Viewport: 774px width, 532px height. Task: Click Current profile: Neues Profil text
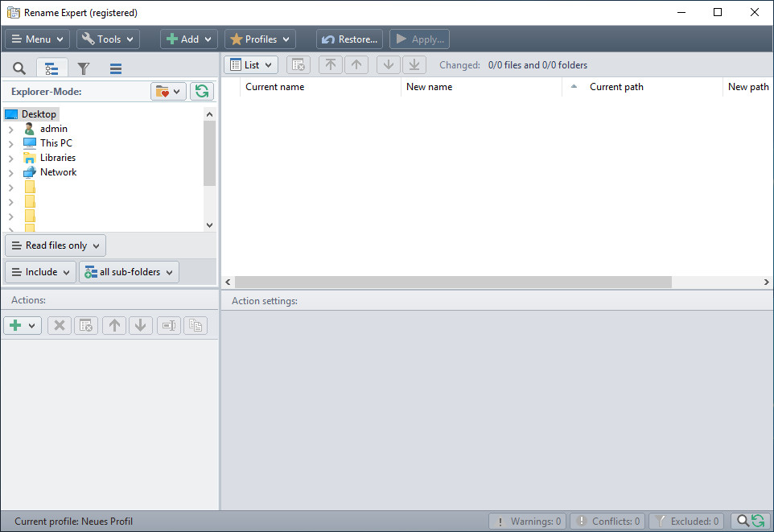73,522
